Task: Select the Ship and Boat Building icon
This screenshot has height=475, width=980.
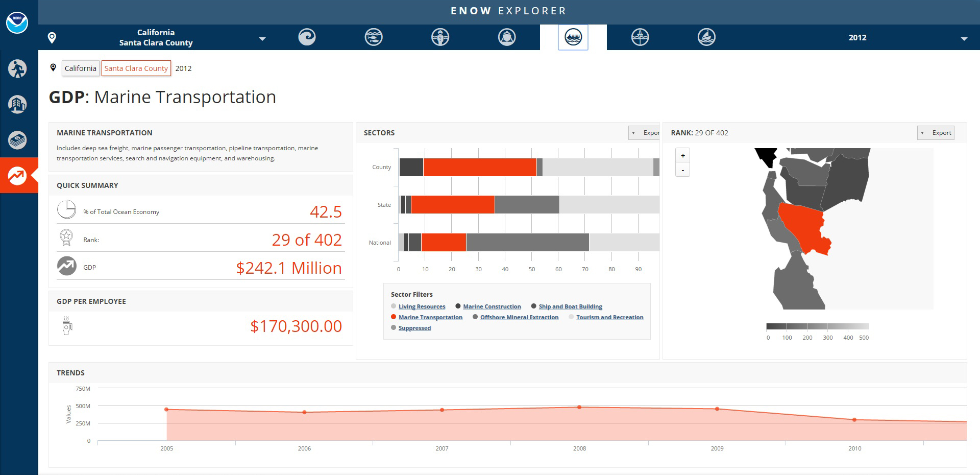Action: (x=507, y=37)
